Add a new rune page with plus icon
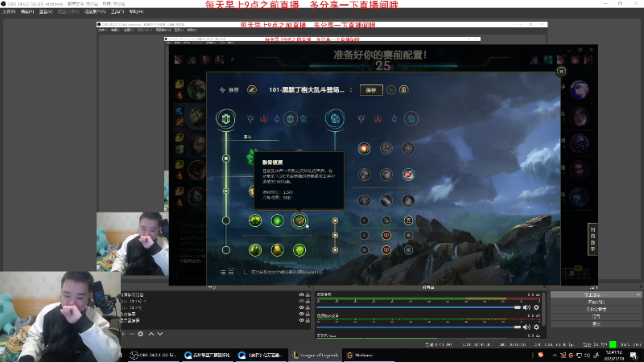This screenshot has height=362, width=644. [391, 90]
